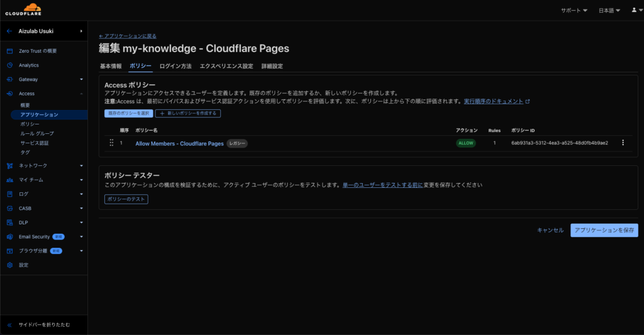Image resolution: width=644 pixels, height=335 pixels.
Task: Click the ポリシー名 column header
Action: pyautogui.click(x=146, y=131)
